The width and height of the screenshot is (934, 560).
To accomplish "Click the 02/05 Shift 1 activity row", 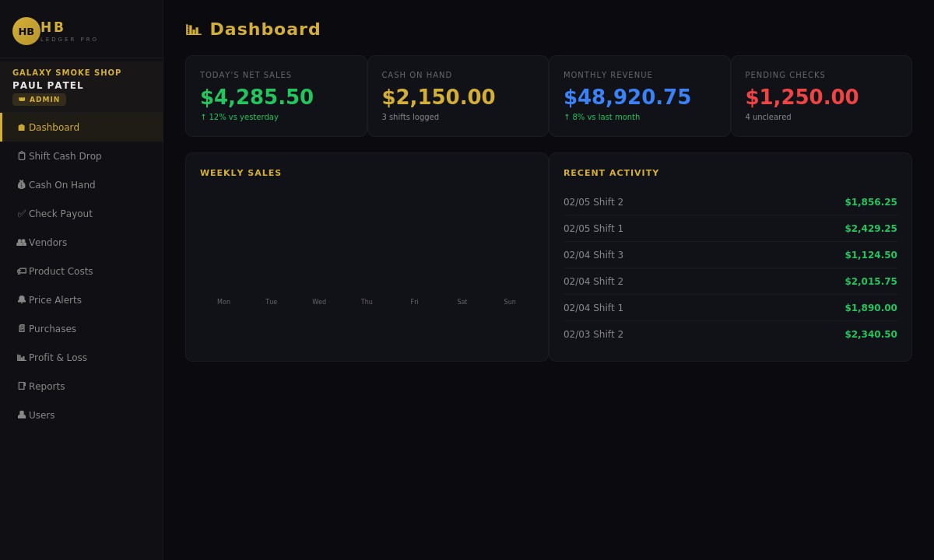I will click(x=730, y=228).
